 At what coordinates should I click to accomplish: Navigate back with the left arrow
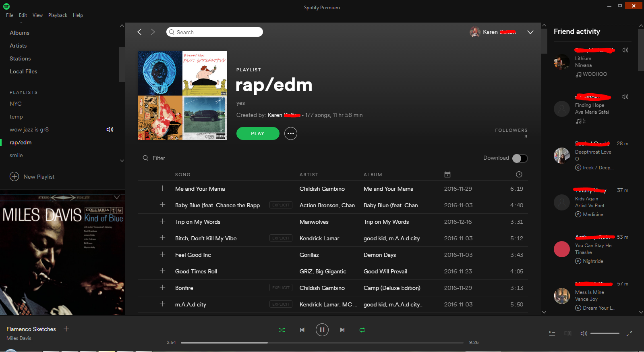[139, 32]
